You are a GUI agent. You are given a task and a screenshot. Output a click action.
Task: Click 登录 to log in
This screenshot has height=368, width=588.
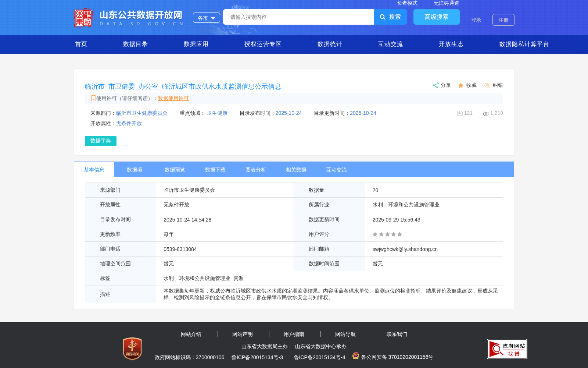tap(476, 20)
